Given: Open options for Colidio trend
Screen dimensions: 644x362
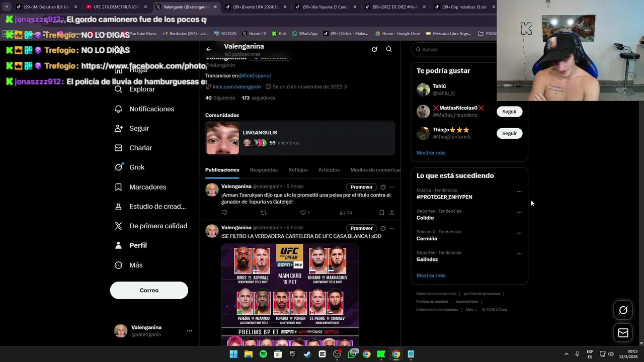Looking at the screenshot, I should point(519,212).
